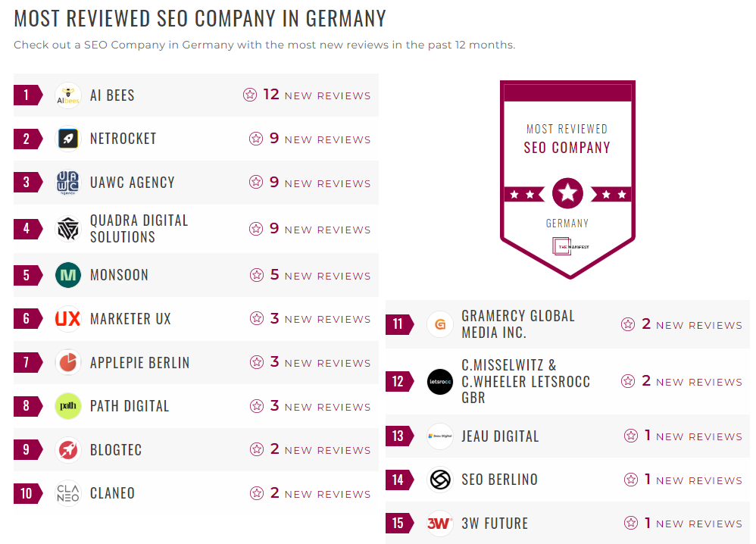Click the ApplePie Berlin pie chart logo
The height and width of the screenshot is (544, 756).
67,362
